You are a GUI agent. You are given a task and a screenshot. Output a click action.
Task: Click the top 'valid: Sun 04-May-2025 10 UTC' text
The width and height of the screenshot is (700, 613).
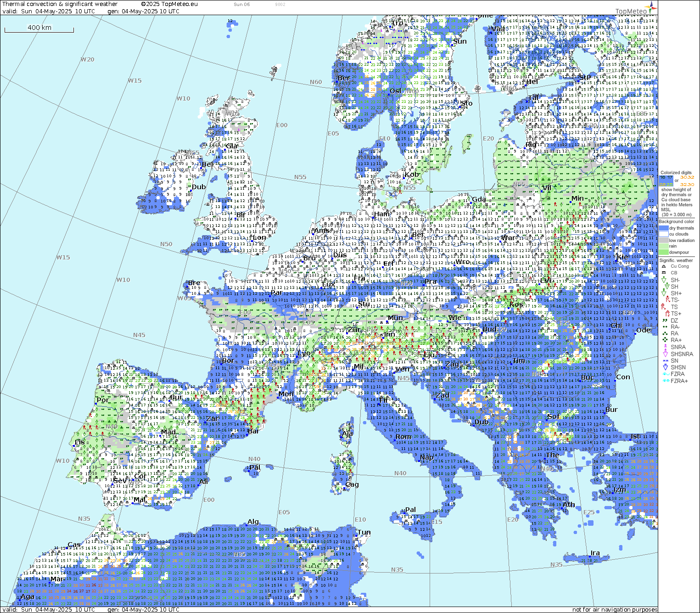click(49, 11)
